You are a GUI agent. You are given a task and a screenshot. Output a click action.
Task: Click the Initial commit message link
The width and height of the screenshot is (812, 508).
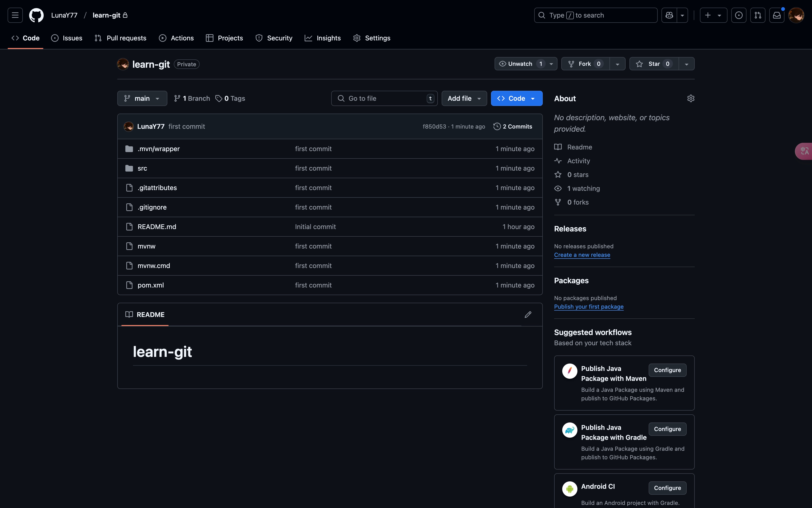315,227
